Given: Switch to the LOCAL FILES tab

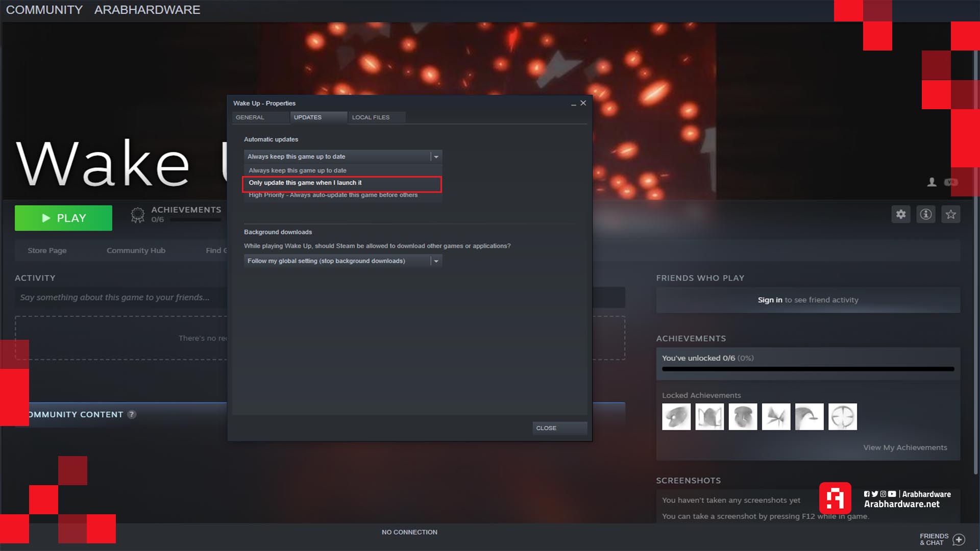Looking at the screenshot, I should (376, 117).
